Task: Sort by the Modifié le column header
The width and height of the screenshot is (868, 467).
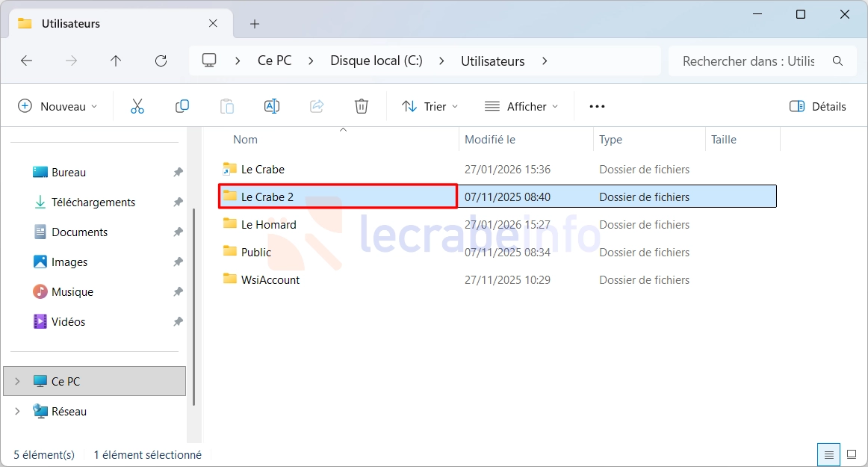Action: pyautogui.click(x=490, y=140)
